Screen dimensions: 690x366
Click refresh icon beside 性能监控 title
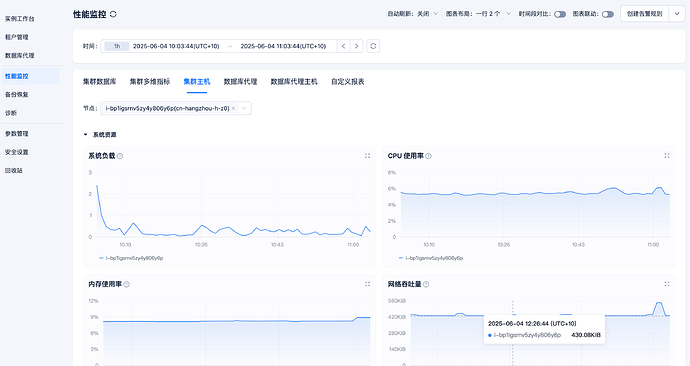[113, 14]
